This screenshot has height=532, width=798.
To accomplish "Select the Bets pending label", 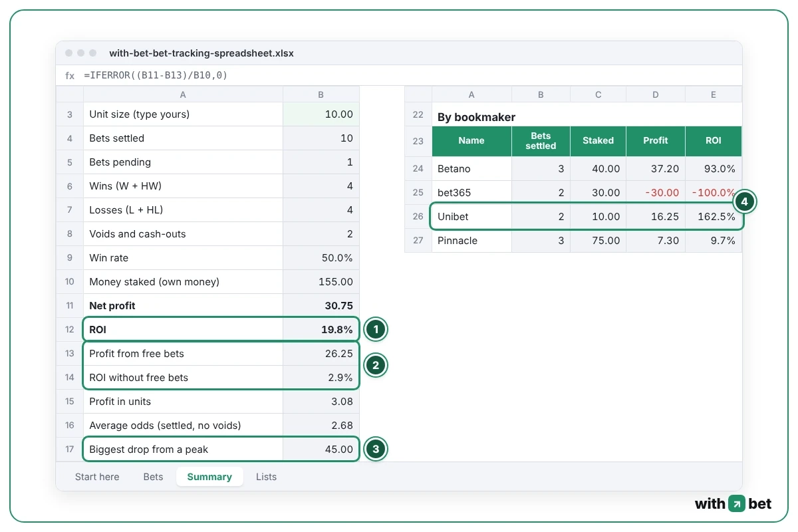I will tap(120, 162).
